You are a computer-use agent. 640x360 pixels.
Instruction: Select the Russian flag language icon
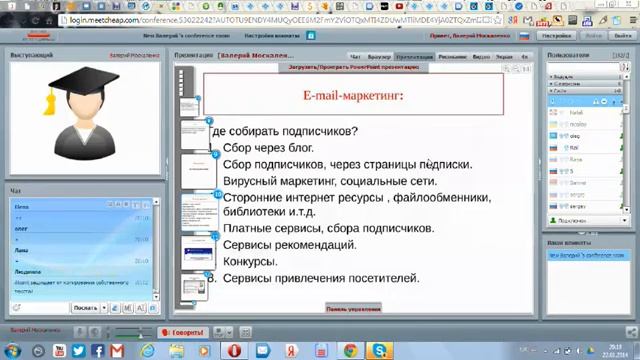(x=524, y=36)
